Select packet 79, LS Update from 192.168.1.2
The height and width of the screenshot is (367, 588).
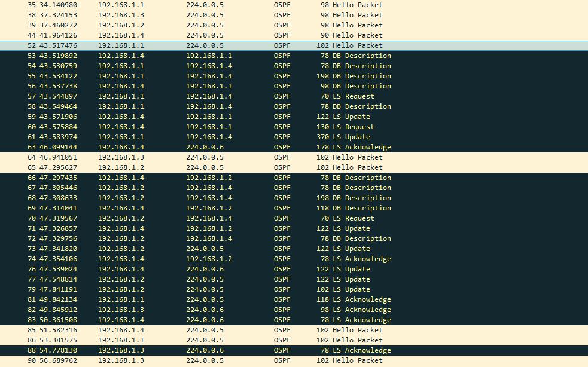point(179,289)
